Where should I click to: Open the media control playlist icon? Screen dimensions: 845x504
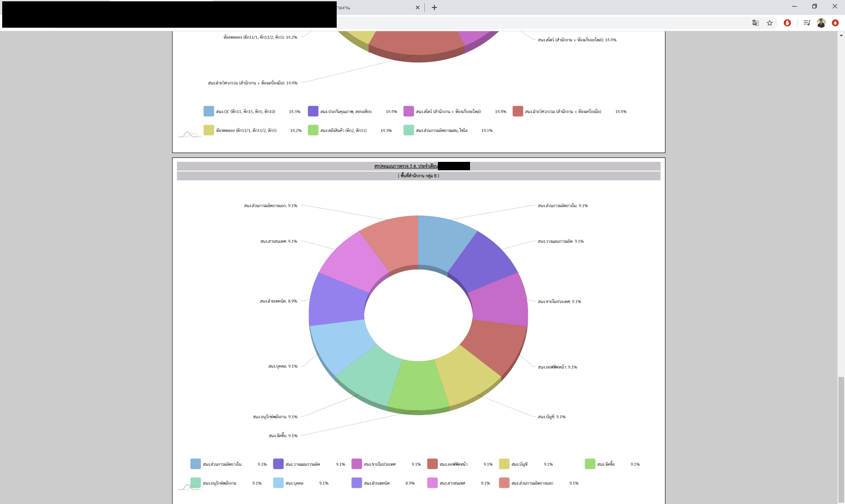point(807,23)
